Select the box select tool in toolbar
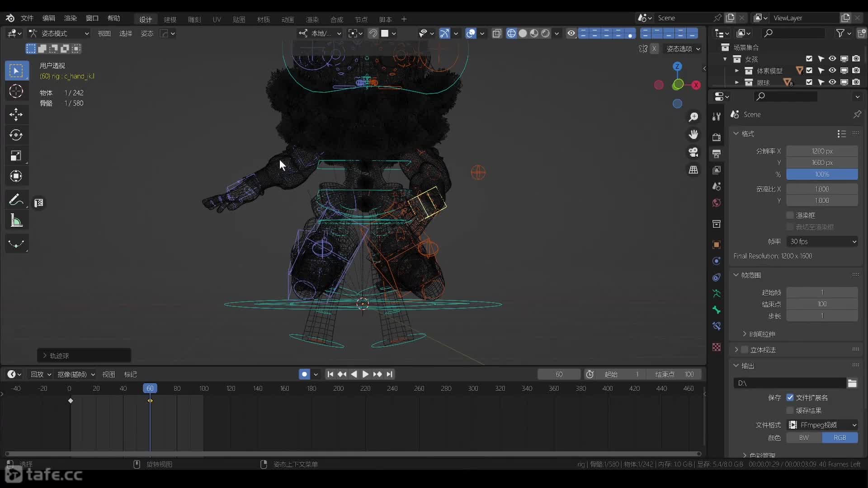Image resolution: width=868 pixels, height=488 pixels. click(16, 70)
